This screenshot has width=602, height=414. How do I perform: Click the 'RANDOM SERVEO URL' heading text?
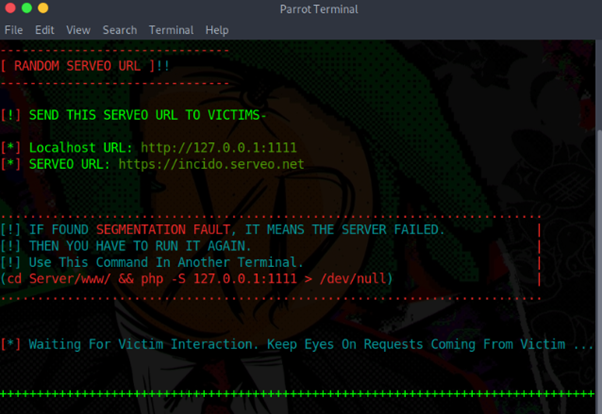pyautogui.click(x=77, y=66)
